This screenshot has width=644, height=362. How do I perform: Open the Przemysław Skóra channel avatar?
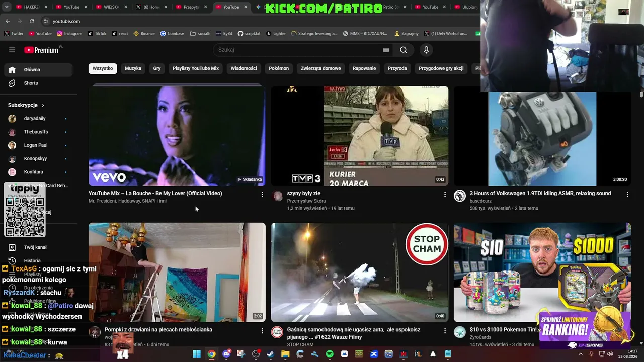click(278, 196)
